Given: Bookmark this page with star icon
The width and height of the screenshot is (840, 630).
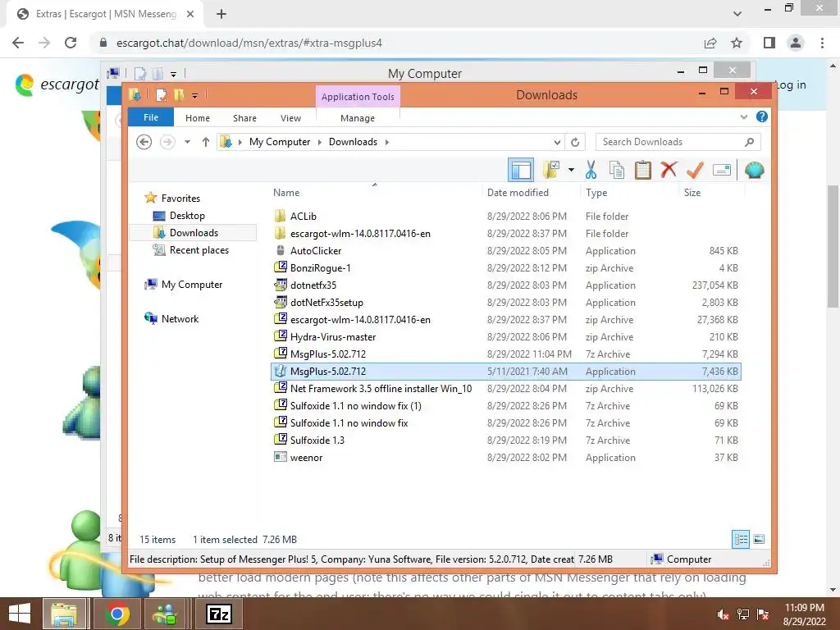Looking at the screenshot, I should [737, 43].
